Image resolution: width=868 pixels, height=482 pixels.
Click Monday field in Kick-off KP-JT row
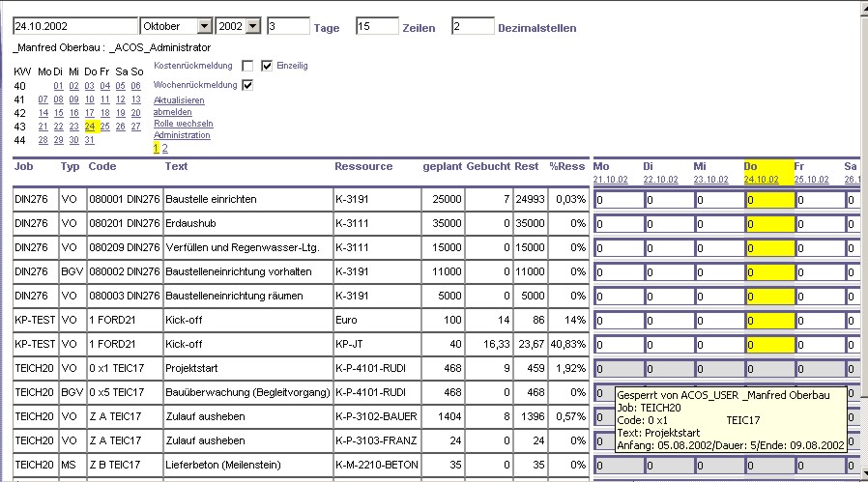[x=619, y=345]
